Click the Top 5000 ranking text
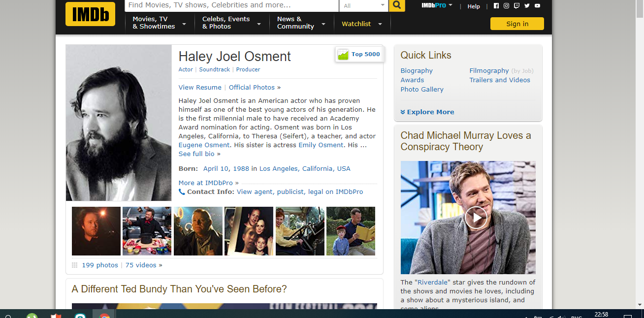Viewport: 644px width, 318px height. (366, 55)
